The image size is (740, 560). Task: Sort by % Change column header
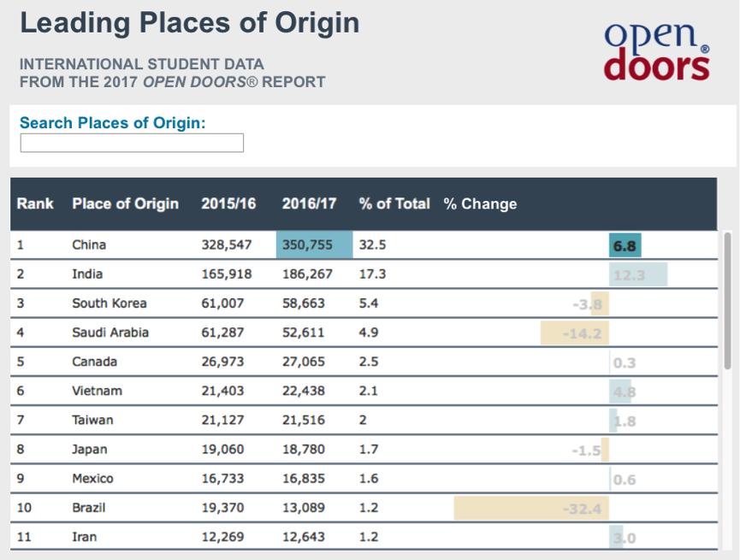(x=480, y=203)
